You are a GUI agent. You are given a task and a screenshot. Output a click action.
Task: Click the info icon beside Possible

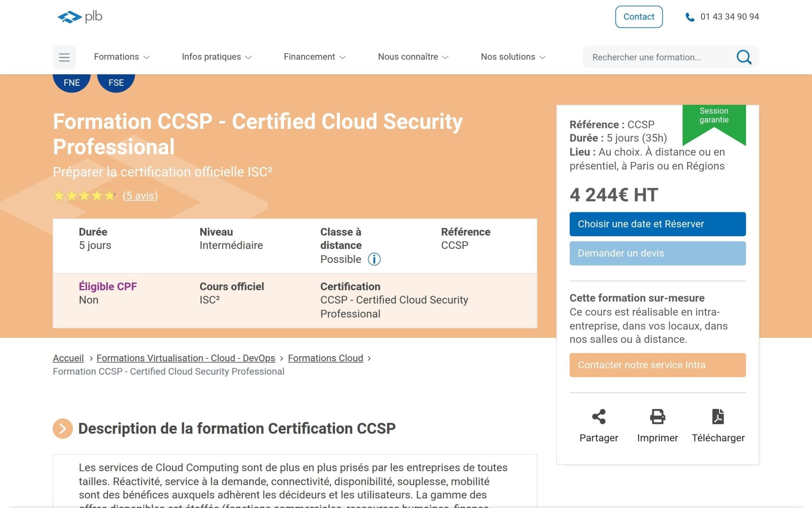374,259
